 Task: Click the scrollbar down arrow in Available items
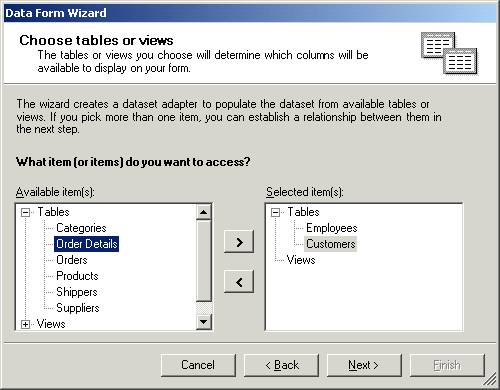coord(203,322)
